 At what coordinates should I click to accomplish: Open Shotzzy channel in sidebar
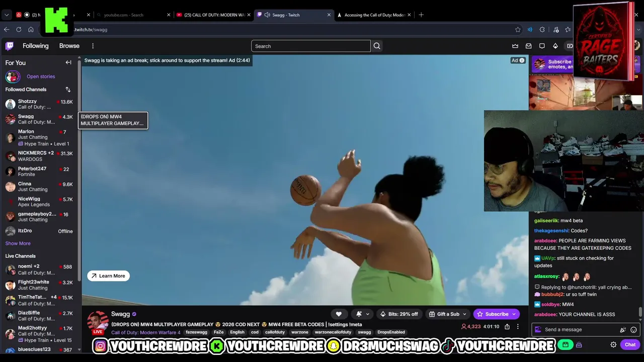point(39,104)
